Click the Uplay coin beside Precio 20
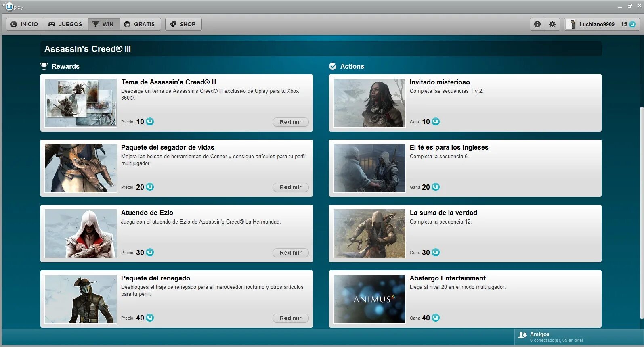This screenshot has height=347, width=644. tap(150, 187)
